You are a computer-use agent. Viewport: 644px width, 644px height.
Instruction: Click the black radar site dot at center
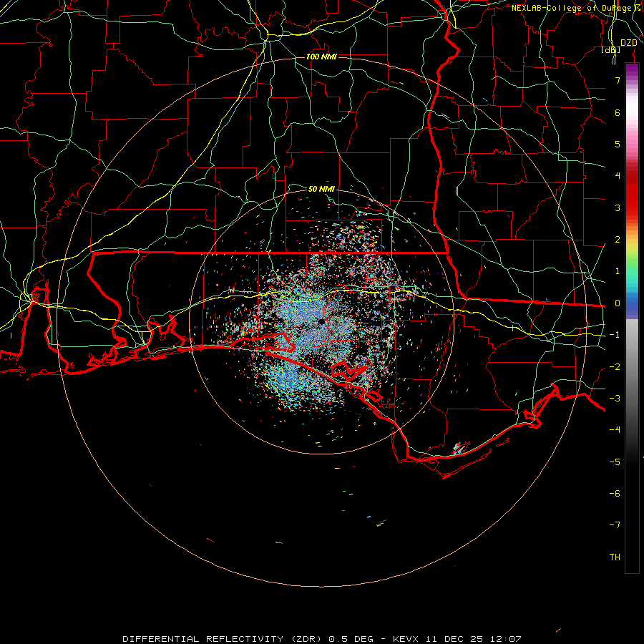(321, 322)
